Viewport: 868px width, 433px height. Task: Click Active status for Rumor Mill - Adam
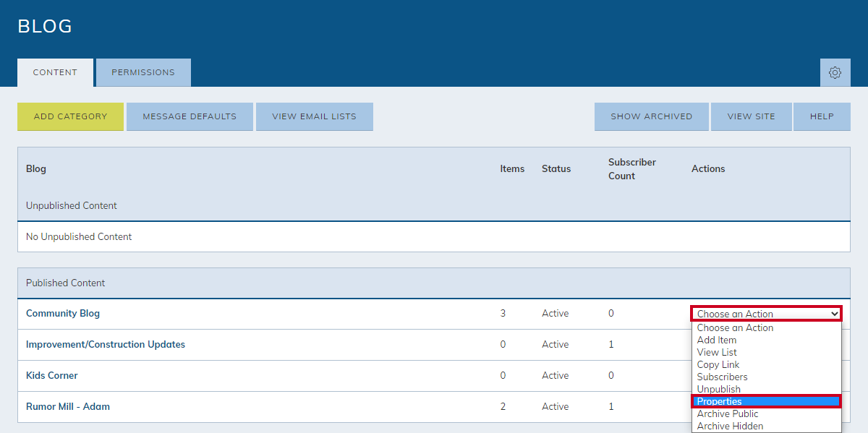click(x=556, y=407)
